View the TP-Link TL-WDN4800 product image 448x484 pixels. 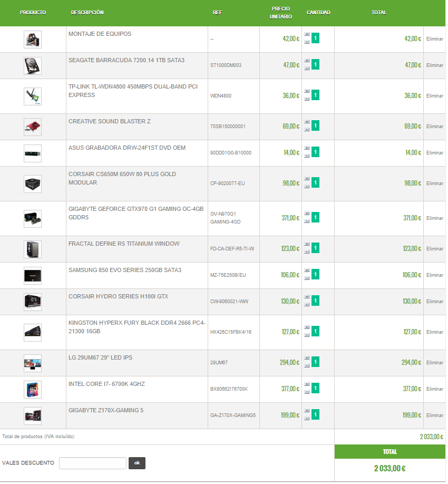click(33, 96)
